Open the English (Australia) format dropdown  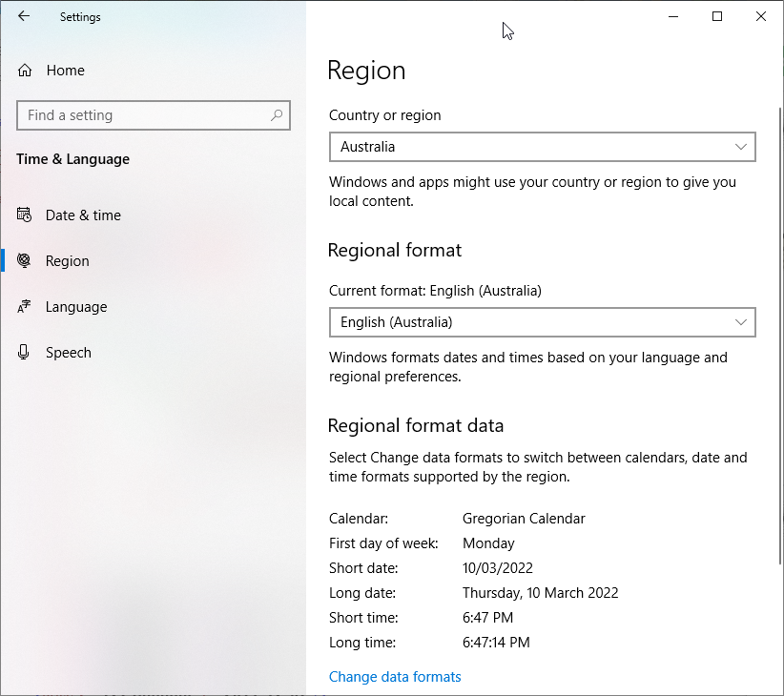coord(542,322)
